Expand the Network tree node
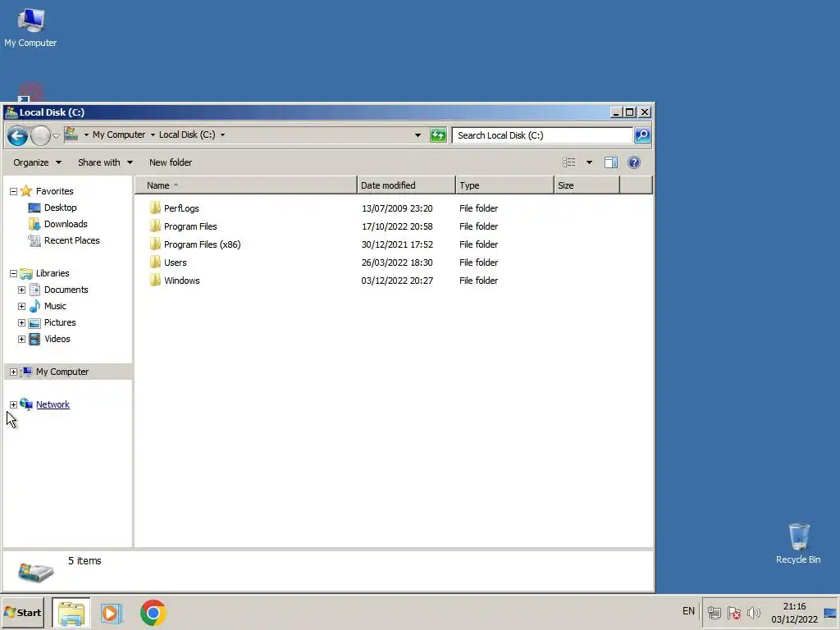 point(13,404)
